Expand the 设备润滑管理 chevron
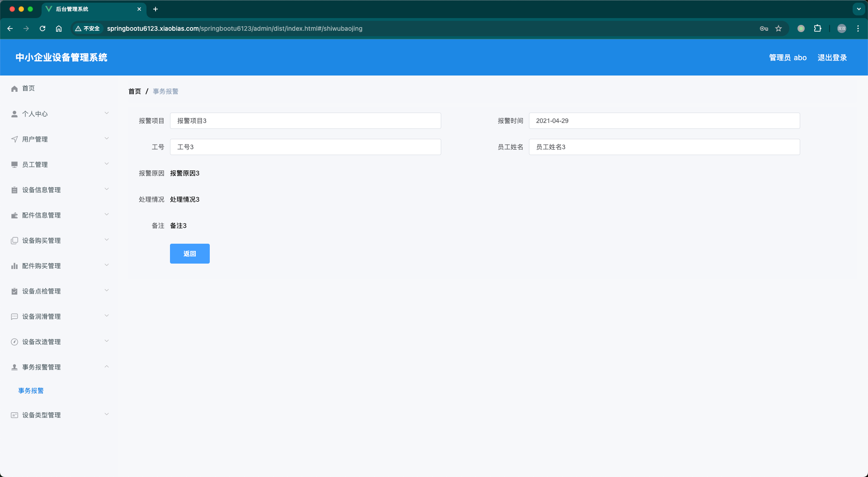Image resolution: width=868 pixels, height=477 pixels. tap(107, 316)
